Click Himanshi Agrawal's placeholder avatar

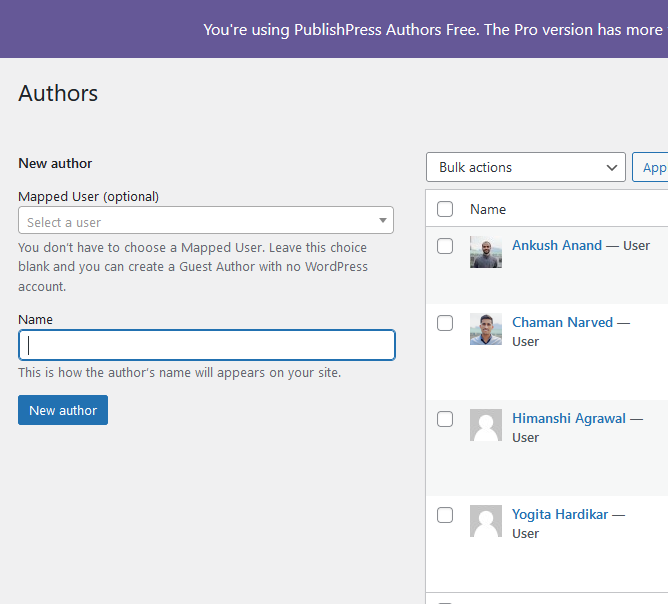486,425
